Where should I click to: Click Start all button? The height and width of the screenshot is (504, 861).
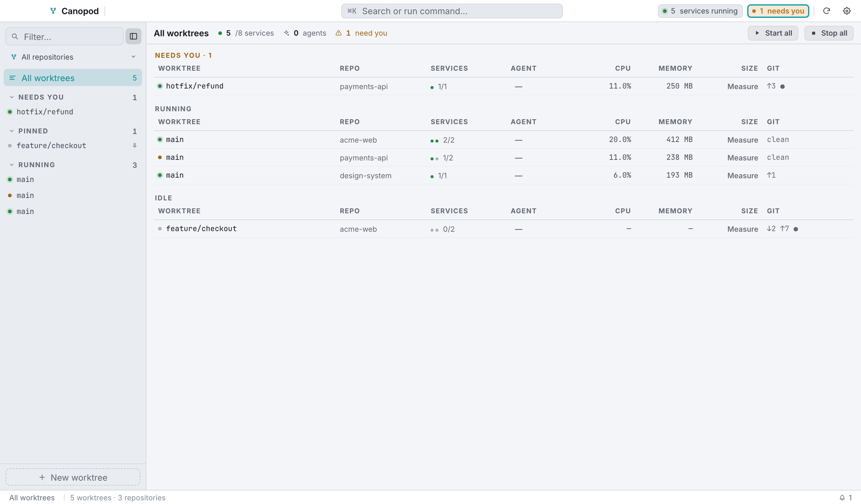(x=773, y=33)
